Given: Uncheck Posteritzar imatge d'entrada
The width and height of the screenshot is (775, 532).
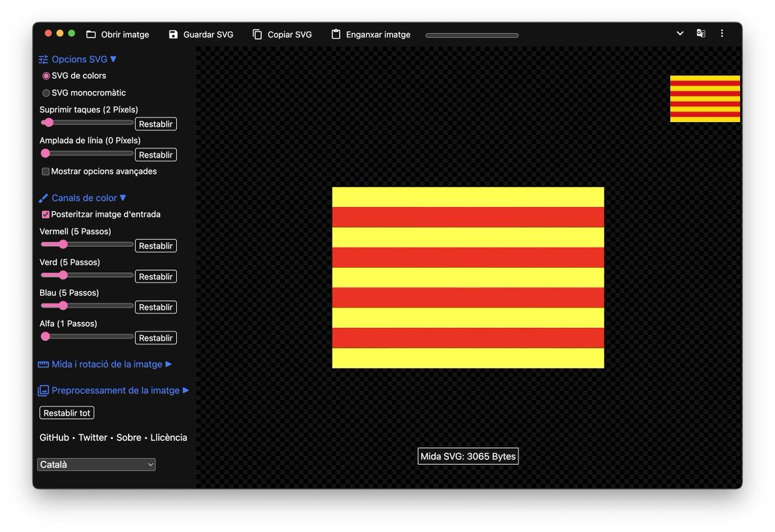Looking at the screenshot, I should pos(46,214).
